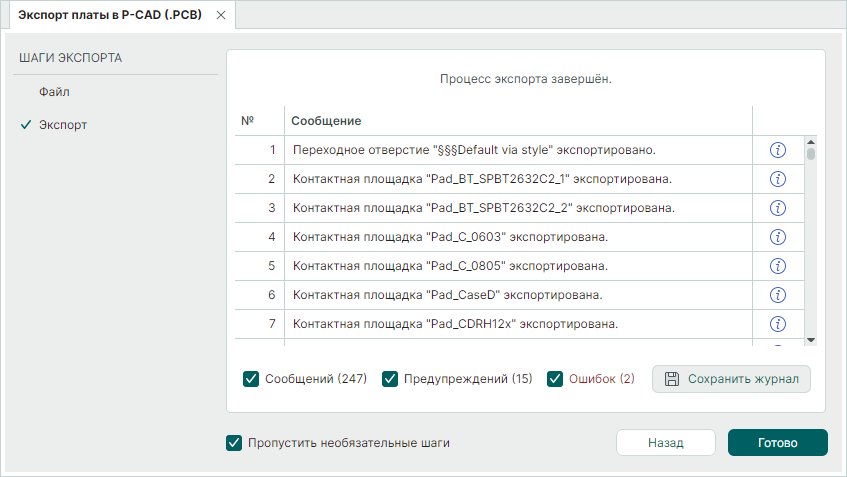
Task: Click scrollbar down arrow in message list
Action: (x=811, y=340)
